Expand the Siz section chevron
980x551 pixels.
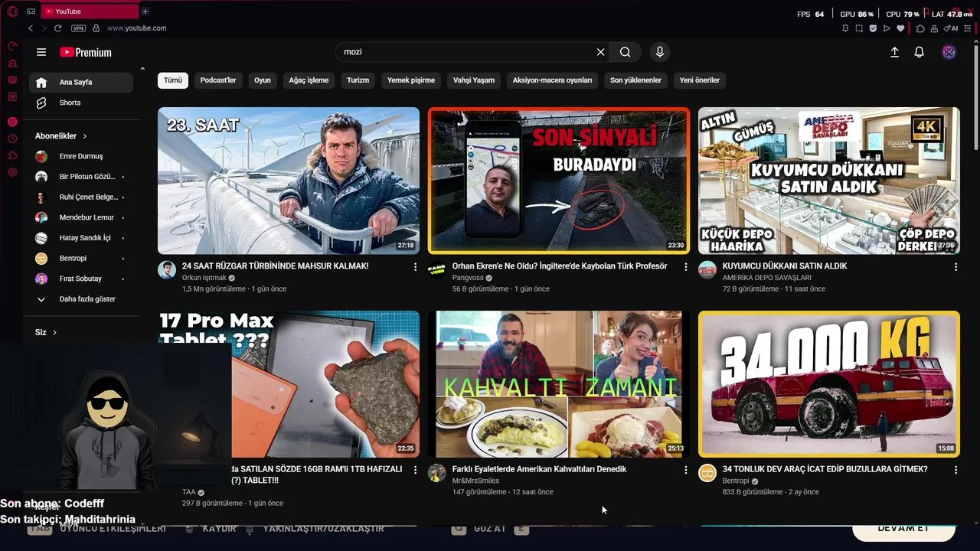pyautogui.click(x=54, y=333)
